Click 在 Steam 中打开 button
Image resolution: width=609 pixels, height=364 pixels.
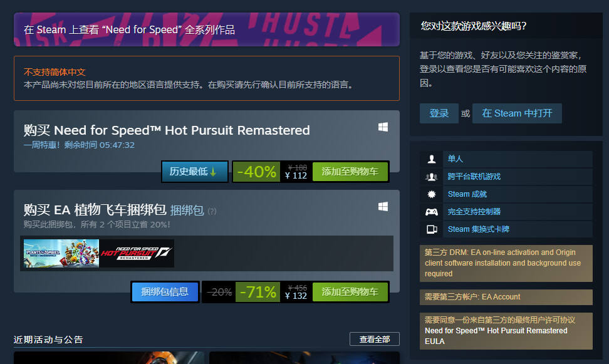click(517, 113)
